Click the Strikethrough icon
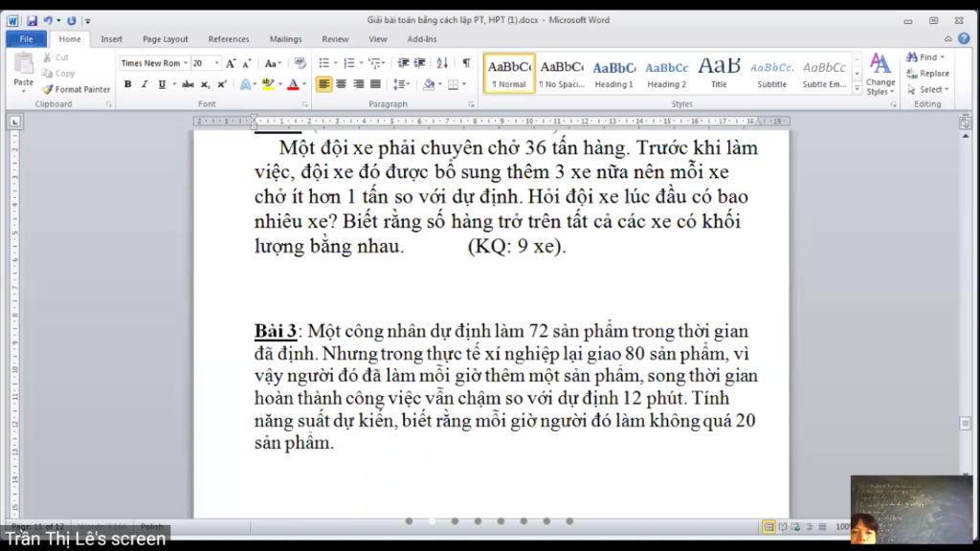The height and width of the screenshot is (551, 980). tap(188, 84)
